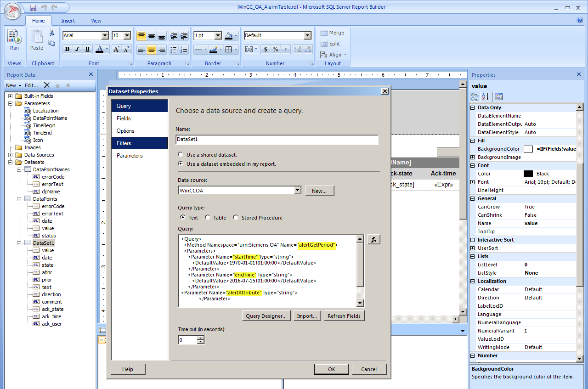Align text to top
Viewport: 588px width, 389px height.
click(x=141, y=36)
